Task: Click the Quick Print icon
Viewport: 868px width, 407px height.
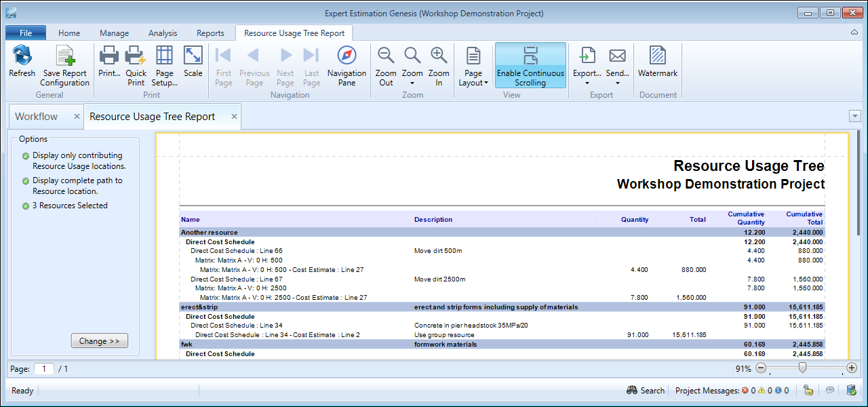Action: coord(136,56)
